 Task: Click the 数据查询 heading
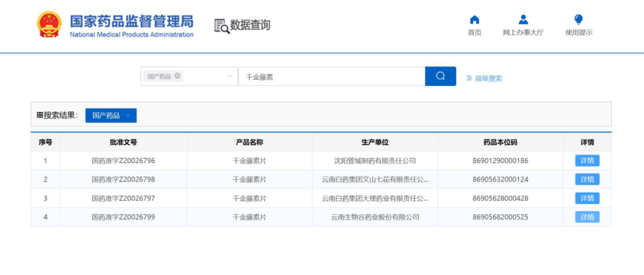point(250,26)
